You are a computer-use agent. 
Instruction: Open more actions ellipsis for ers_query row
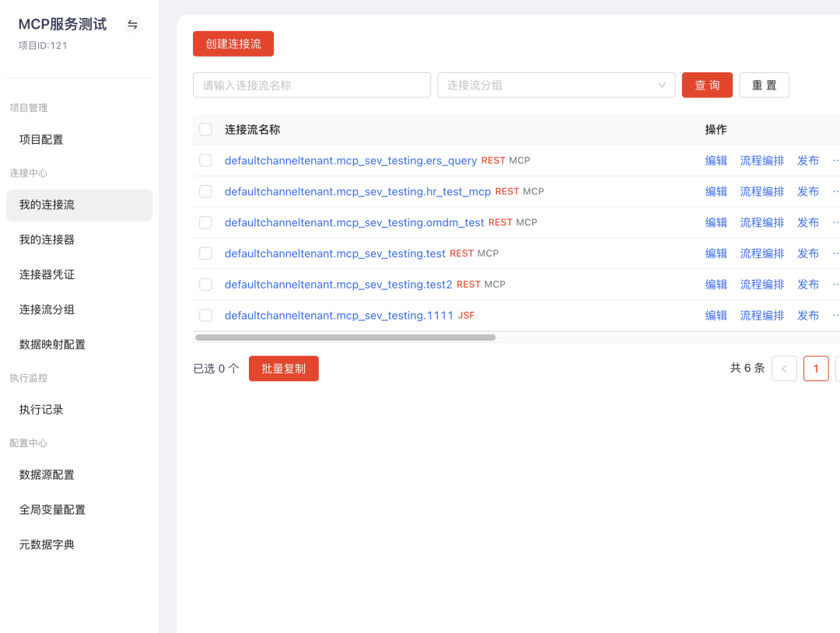[835, 160]
